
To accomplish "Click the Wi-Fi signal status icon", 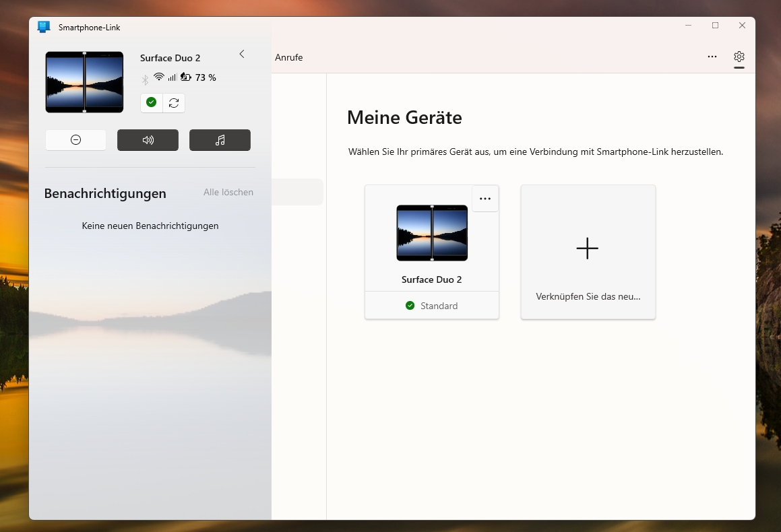I will (159, 77).
